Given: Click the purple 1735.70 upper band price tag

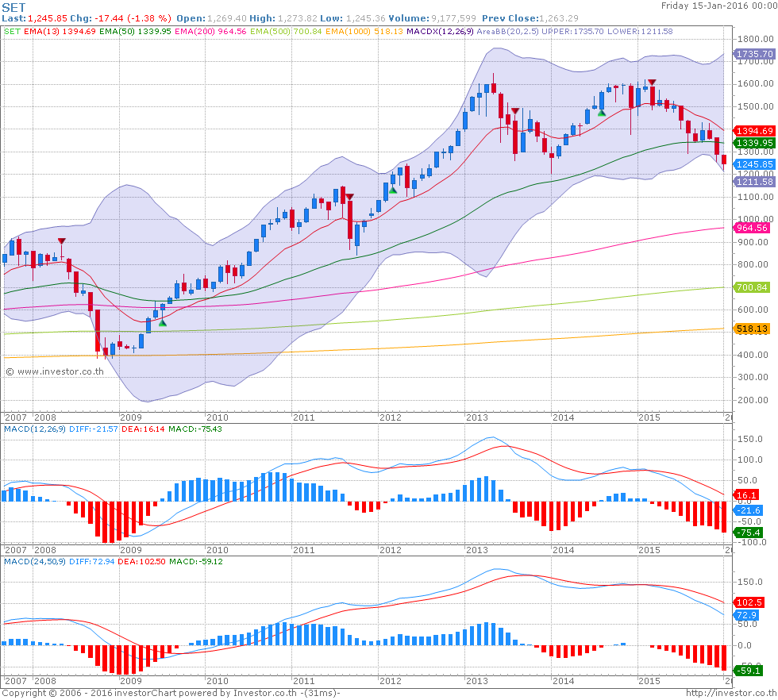Looking at the screenshot, I should coord(755,54).
